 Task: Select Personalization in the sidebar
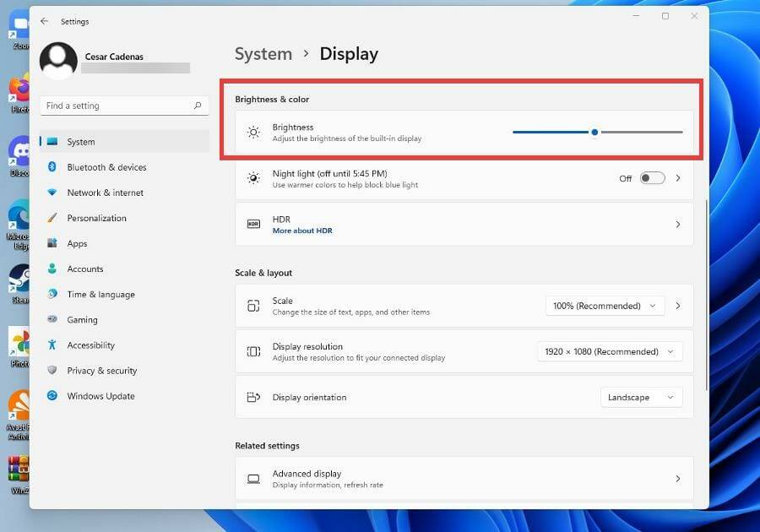point(95,218)
